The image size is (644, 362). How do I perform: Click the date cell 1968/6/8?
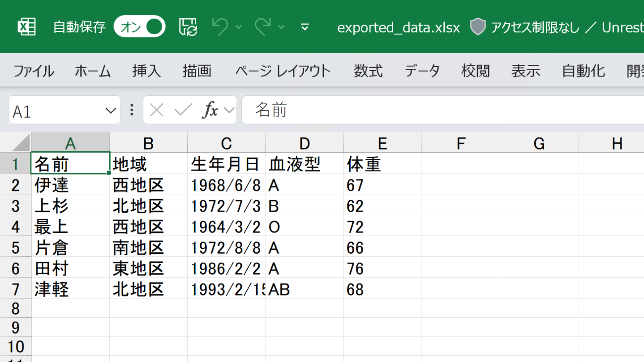227,184
